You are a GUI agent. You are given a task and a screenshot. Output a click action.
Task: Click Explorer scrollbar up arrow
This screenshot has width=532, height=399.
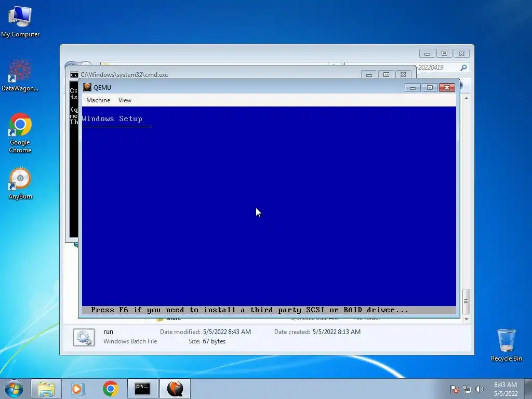click(x=467, y=98)
